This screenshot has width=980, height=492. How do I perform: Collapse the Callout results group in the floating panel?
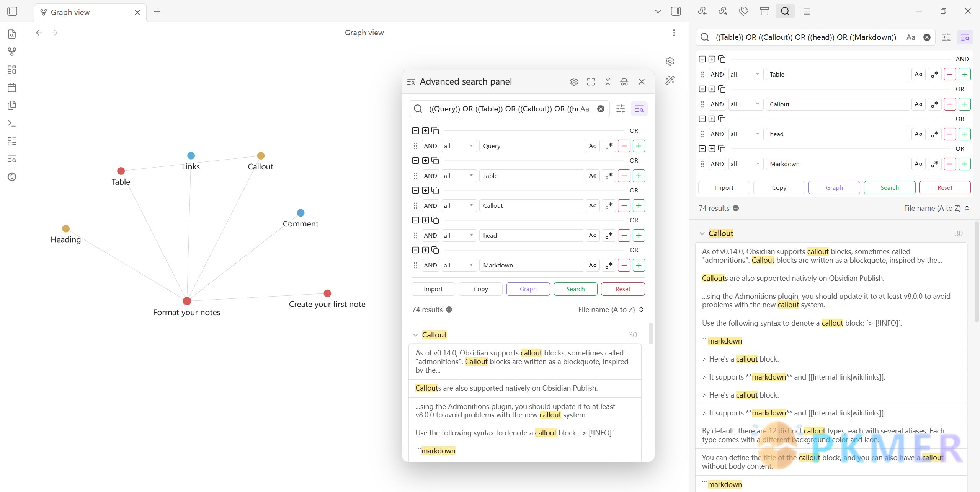(x=415, y=335)
